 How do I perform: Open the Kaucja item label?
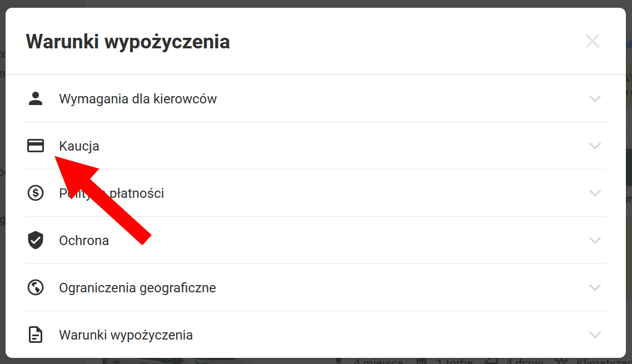point(79,146)
